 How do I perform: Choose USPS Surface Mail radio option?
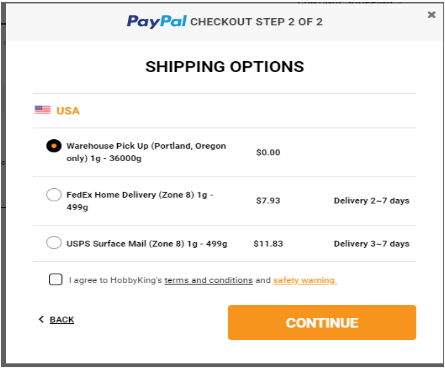click(x=54, y=243)
